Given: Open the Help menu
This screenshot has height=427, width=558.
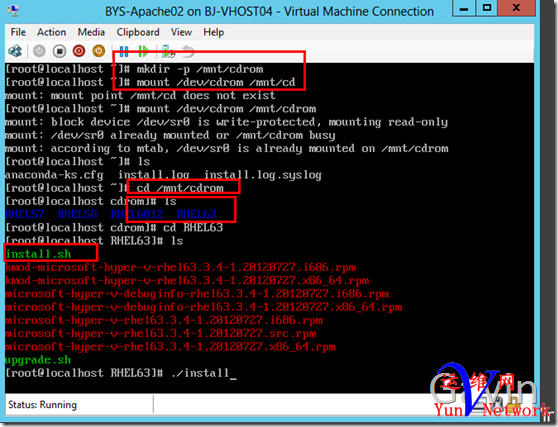Looking at the screenshot, I should [214, 32].
